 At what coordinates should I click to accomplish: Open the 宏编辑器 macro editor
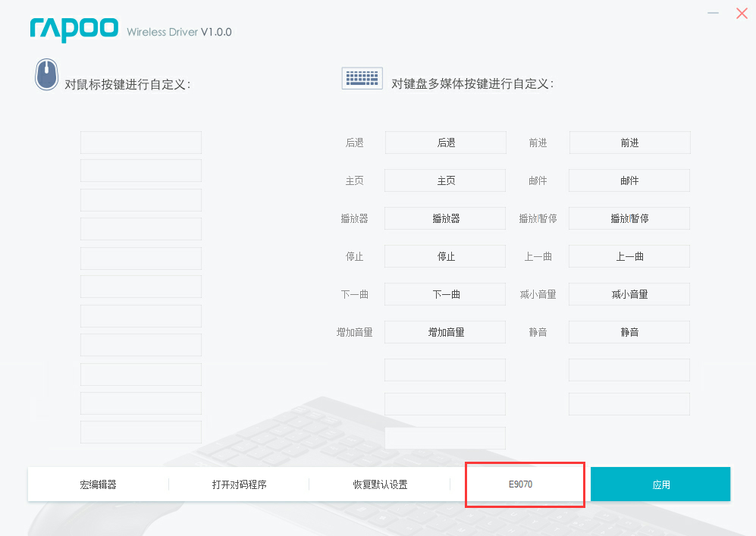(98, 484)
